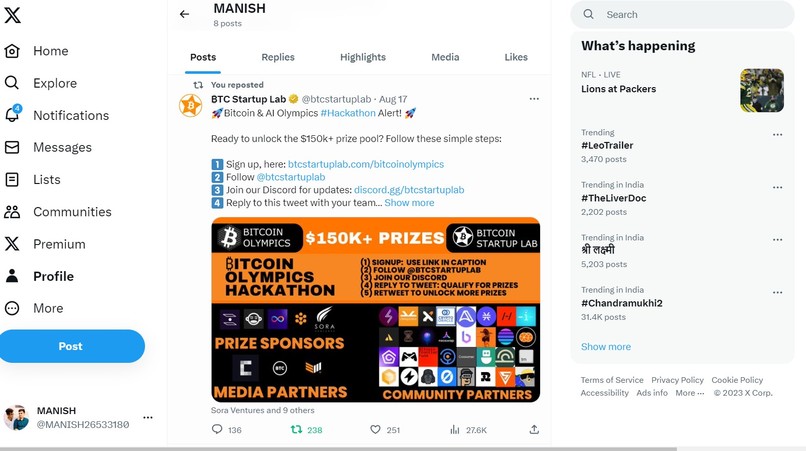Toggle like heart on BTC Startup Lab post
Image resolution: width=806 pixels, height=451 pixels.
point(375,429)
